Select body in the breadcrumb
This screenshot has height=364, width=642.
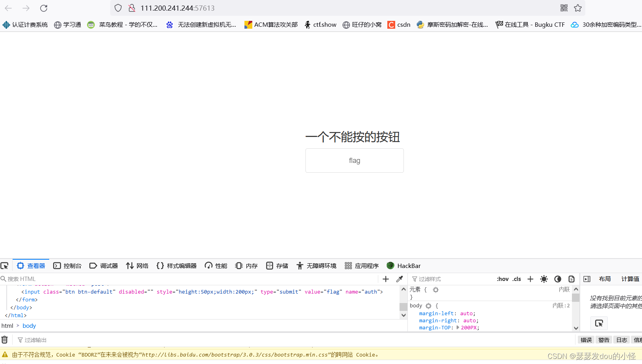29,325
